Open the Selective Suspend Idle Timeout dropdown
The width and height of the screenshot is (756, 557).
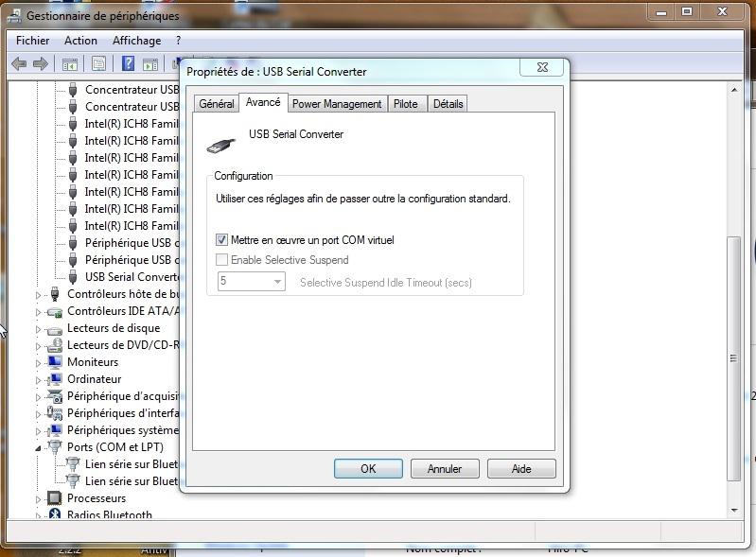tap(251, 282)
